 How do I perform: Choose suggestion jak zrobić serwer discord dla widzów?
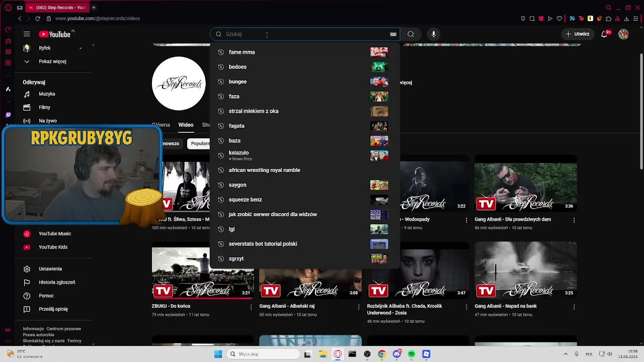[304, 214]
